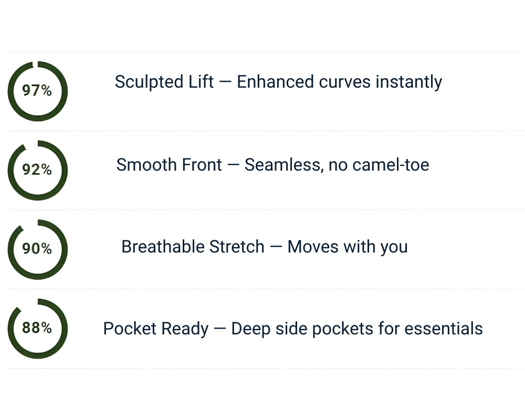Select the 90% percentage text
The height and width of the screenshot is (420, 525).
[37, 248]
